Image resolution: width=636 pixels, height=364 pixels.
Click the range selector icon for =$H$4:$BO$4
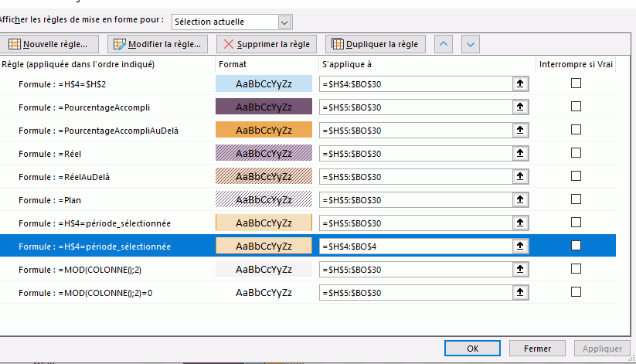[520, 247]
